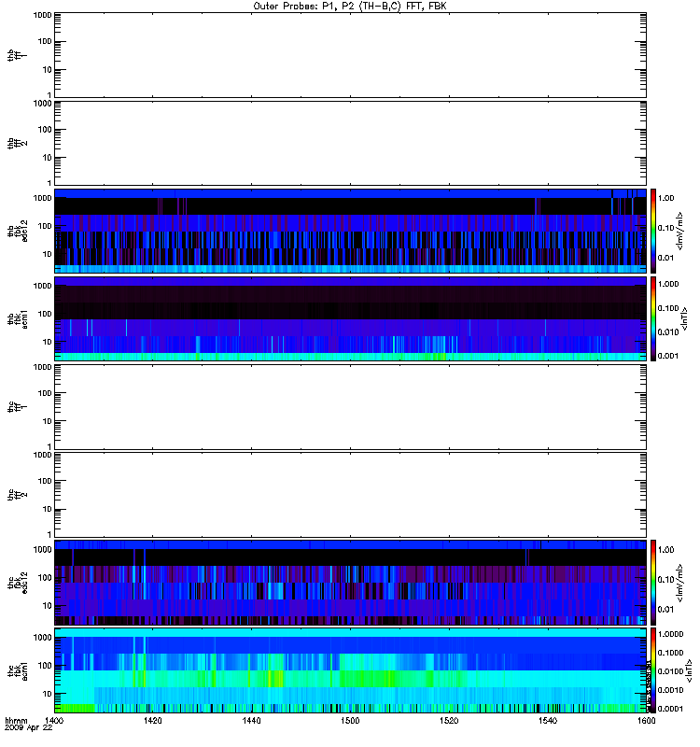This screenshot has height=747, width=700.
Task: Click the thb fbk scm1 spectrogram panel
Action: [350, 318]
